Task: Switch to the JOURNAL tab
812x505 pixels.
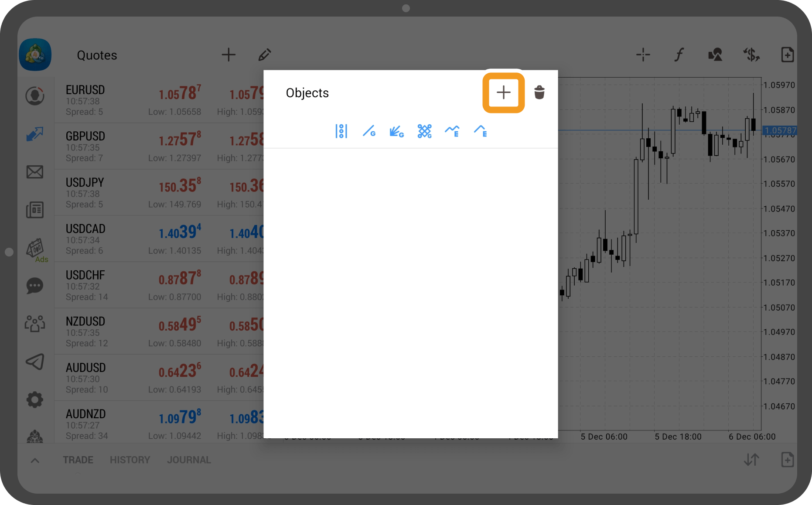Action: tap(189, 460)
